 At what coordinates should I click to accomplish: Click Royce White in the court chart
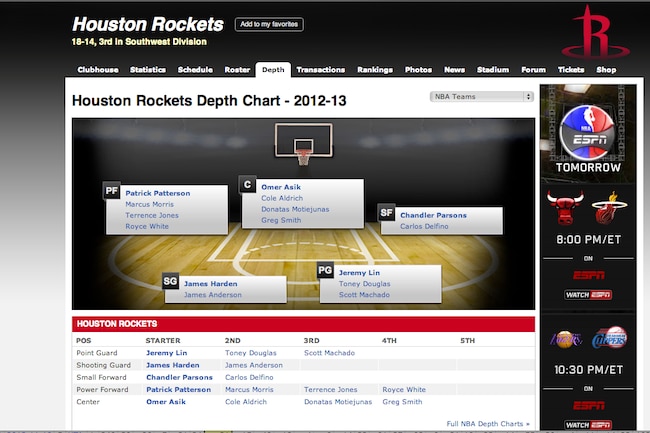pyautogui.click(x=147, y=226)
